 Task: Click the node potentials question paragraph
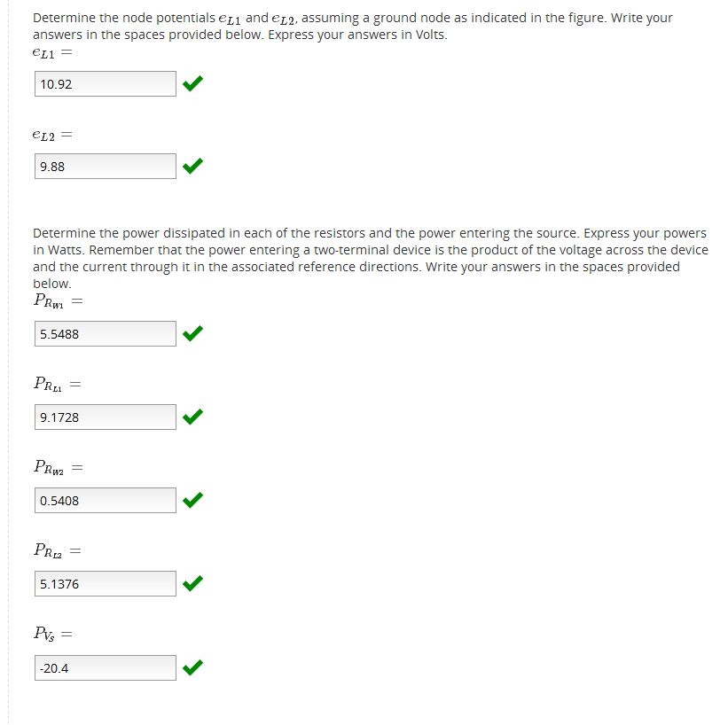tap(352, 26)
